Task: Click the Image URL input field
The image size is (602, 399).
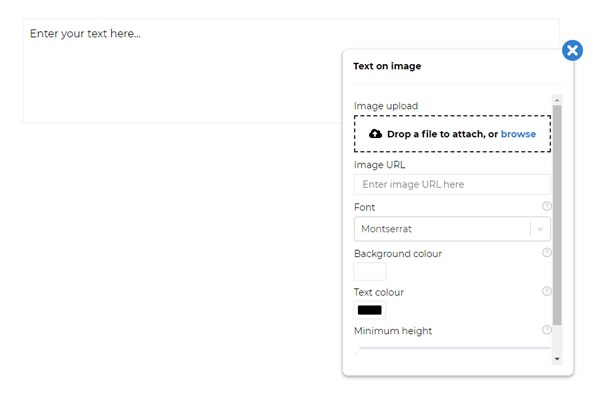Action: coord(452,184)
